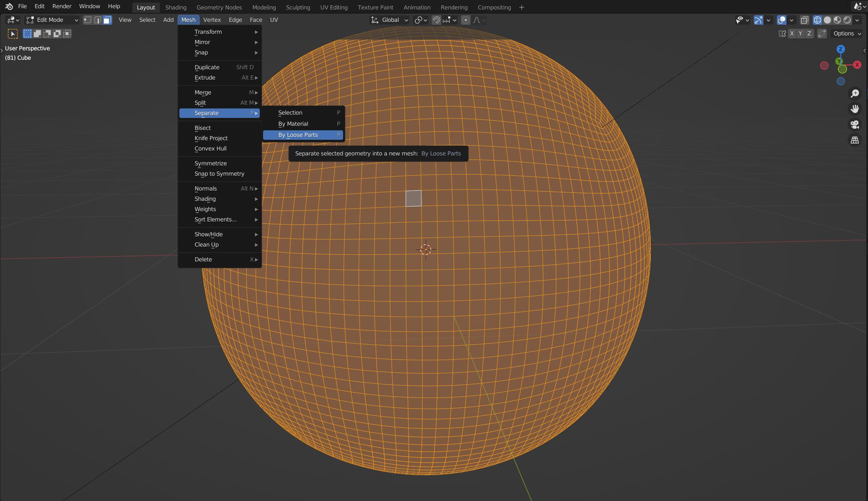
Task: Enable mirror editing on X axis
Action: click(792, 34)
